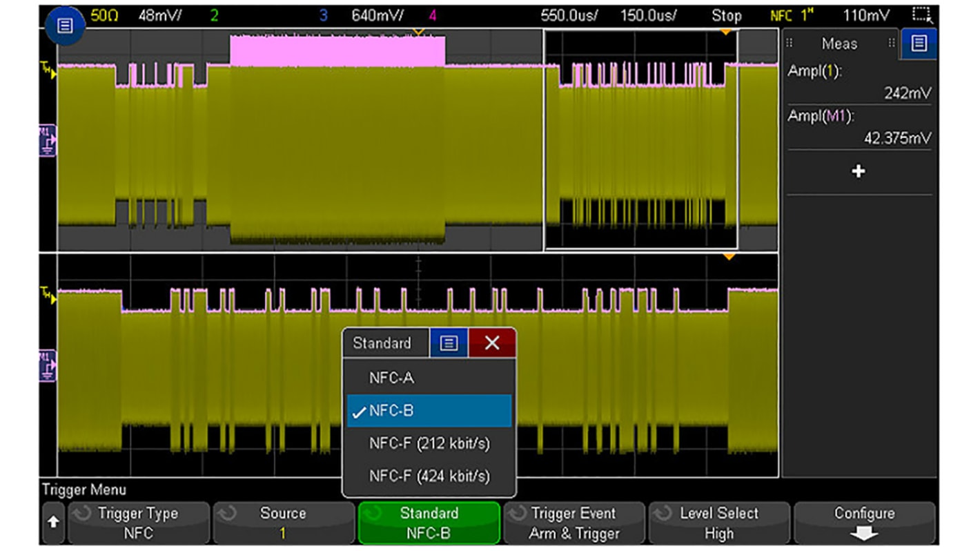980x551 pixels.
Task: Click the Stop run-status indicator
Action: (726, 15)
